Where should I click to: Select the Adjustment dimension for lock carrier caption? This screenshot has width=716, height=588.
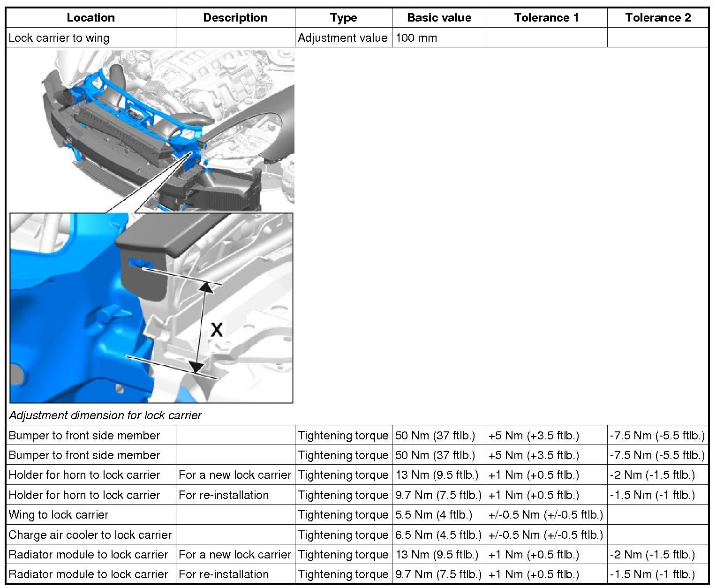point(106,415)
